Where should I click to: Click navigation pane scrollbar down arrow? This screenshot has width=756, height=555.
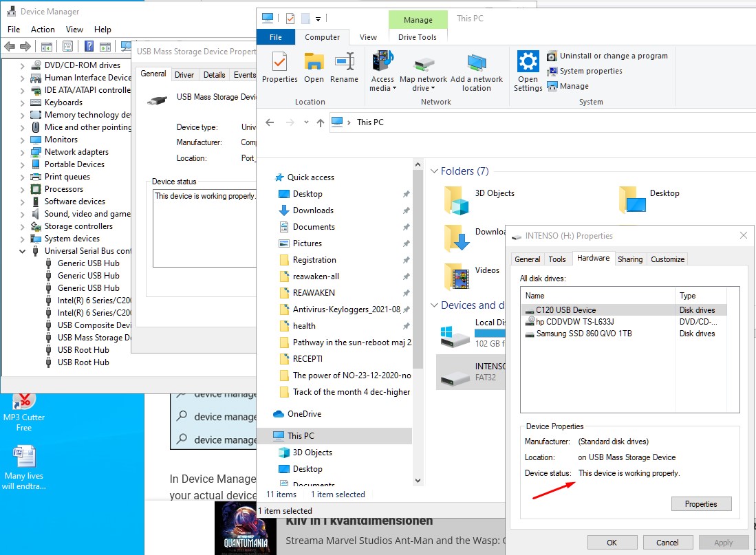(418, 480)
